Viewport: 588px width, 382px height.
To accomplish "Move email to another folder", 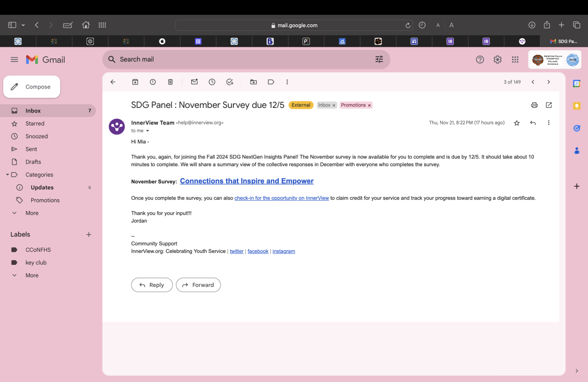I will (254, 82).
